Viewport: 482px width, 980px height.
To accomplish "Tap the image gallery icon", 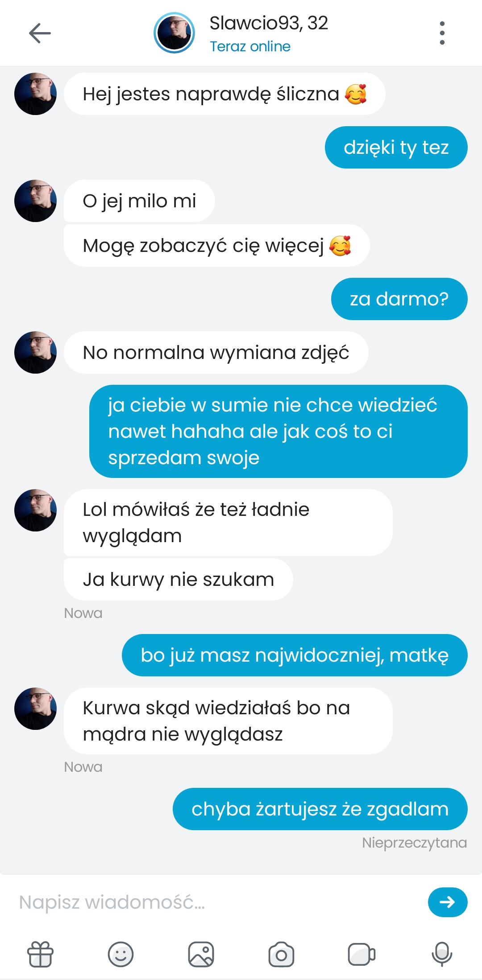I will (x=201, y=954).
